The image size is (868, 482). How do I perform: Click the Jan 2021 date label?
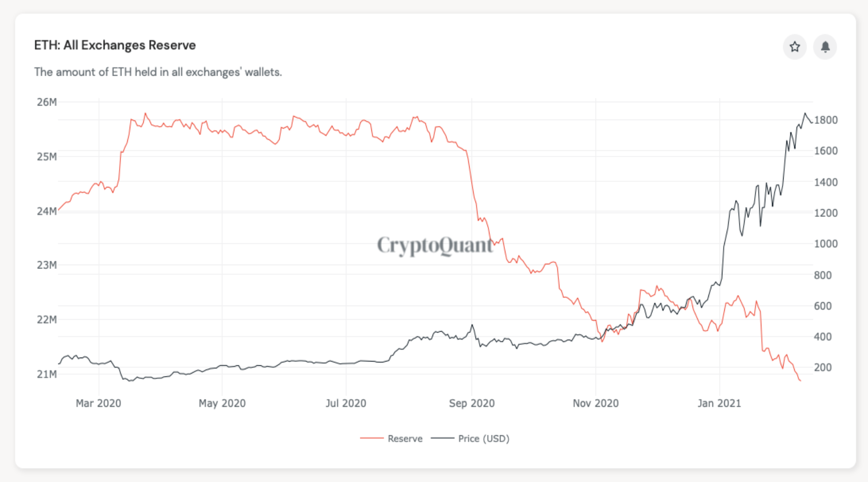pyautogui.click(x=719, y=403)
